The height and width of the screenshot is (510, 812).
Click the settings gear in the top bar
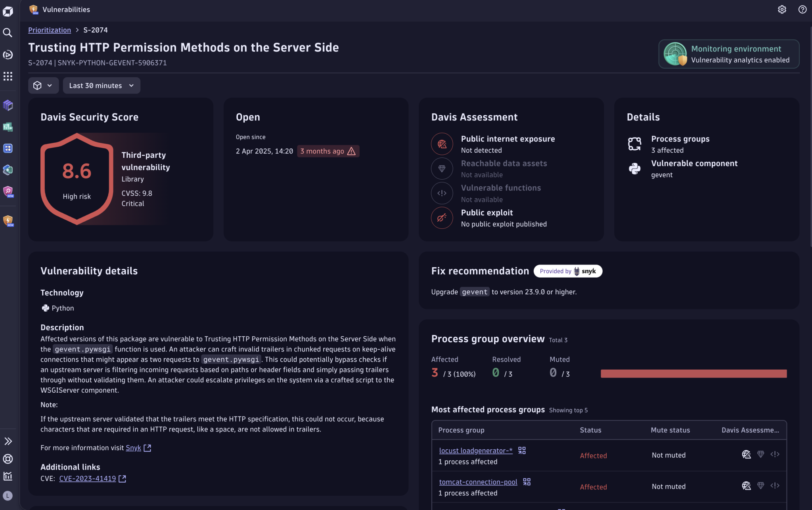782,9
